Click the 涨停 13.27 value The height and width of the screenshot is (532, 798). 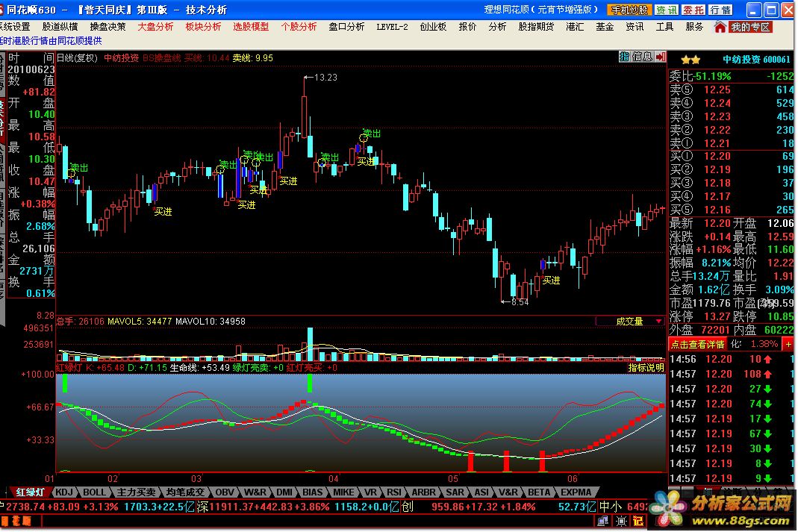coord(717,316)
